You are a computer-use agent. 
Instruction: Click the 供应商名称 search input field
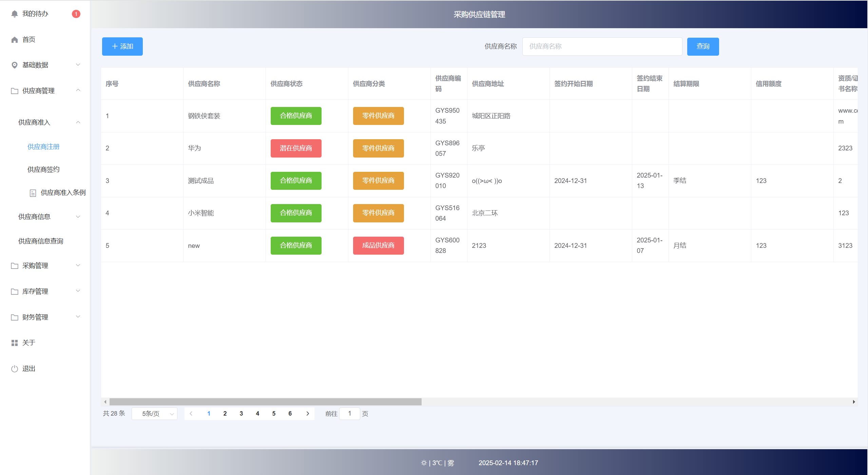[602, 47]
